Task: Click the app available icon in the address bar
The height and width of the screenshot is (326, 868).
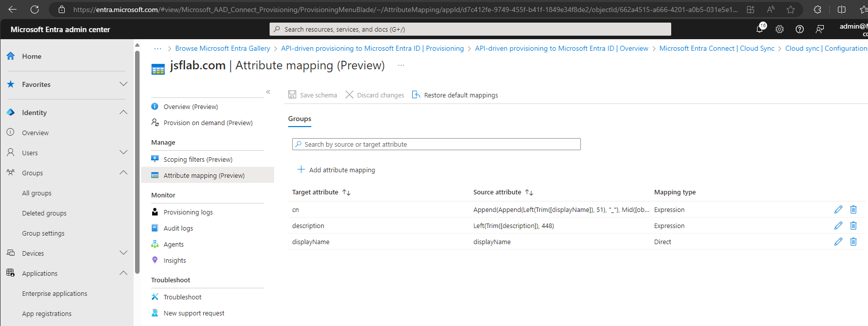Action: (x=751, y=9)
